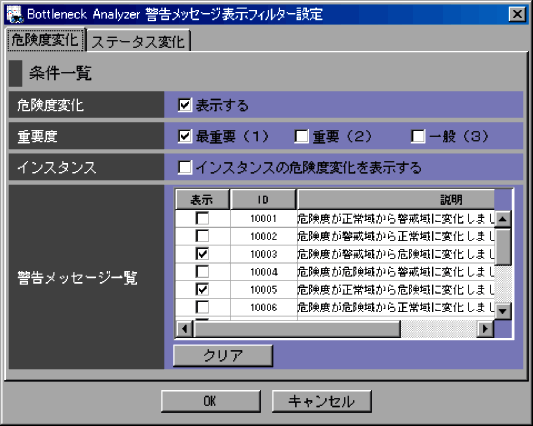
Task: Select ID cell 10004
Action: (263, 272)
